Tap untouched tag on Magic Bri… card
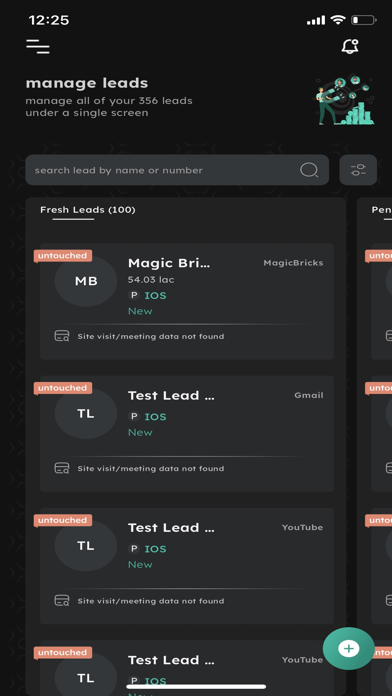 [63, 256]
